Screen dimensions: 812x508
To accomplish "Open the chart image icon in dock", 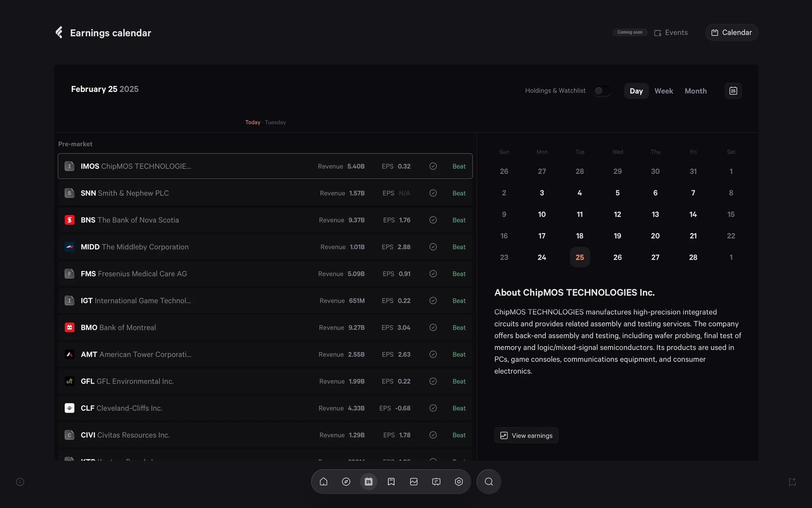I will click(x=414, y=482).
